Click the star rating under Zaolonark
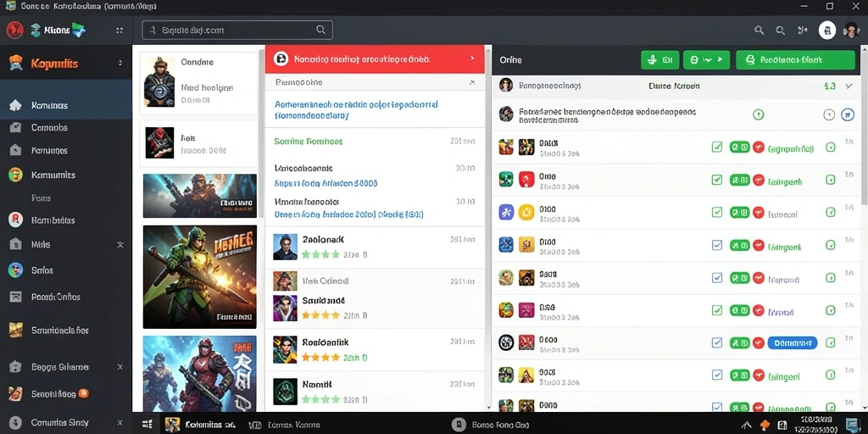The width and height of the screenshot is (868, 434). click(x=320, y=254)
